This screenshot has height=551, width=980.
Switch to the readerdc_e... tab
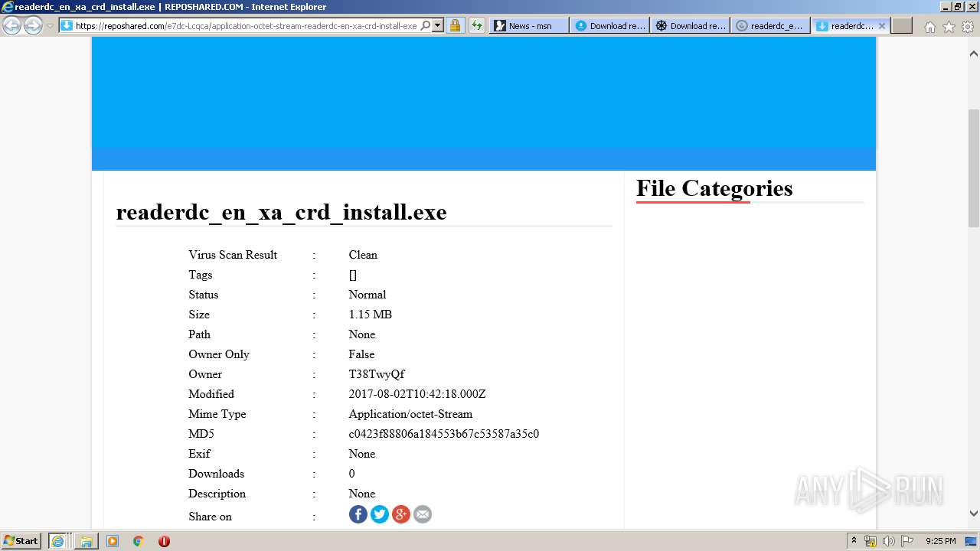[770, 25]
